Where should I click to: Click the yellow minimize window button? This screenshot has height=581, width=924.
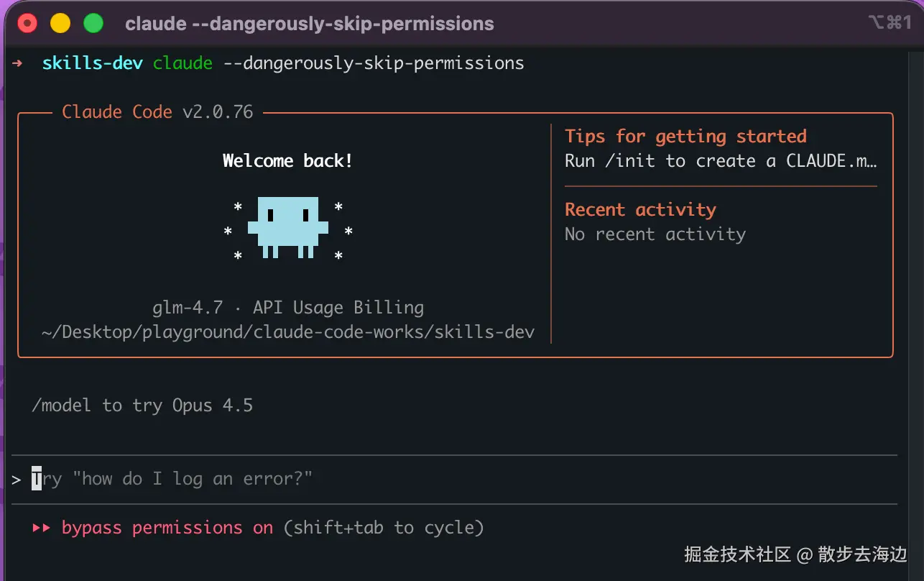coord(60,24)
